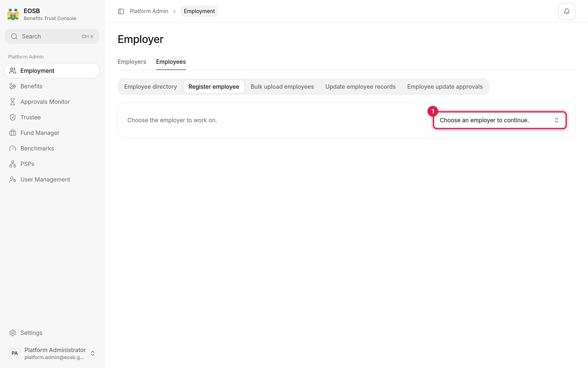The image size is (588, 368).
Task: Open Settings from the sidebar
Action: (x=52, y=333)
